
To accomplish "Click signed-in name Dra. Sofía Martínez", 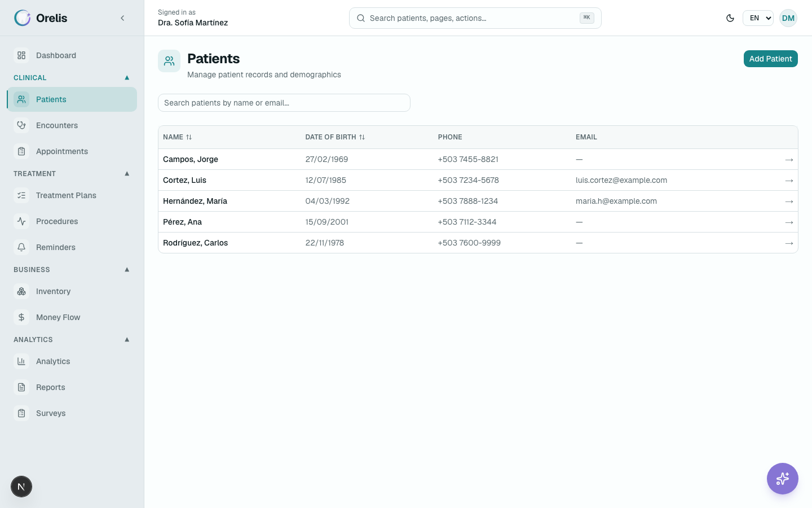I will tap(193, 23).
